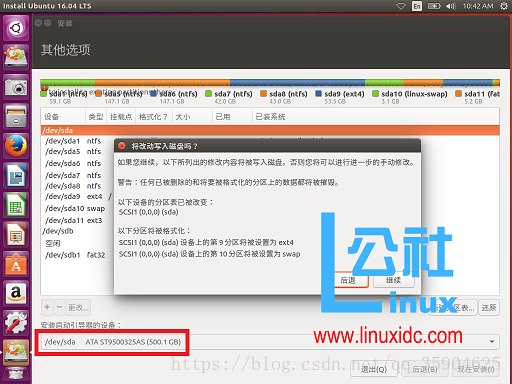Screen dimensions: 512x384
Task: Launch Firefox from the launcher
Action: coord(16,145)
